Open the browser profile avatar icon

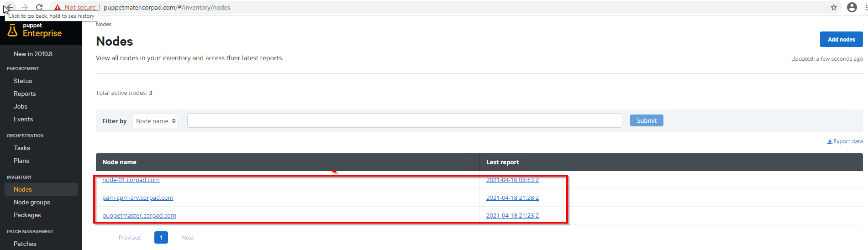852,7
